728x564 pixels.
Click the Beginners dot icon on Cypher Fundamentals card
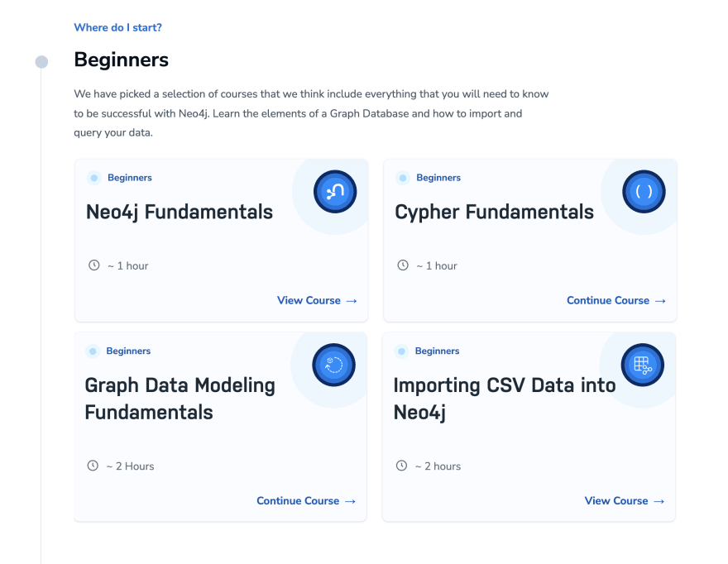click(x=403, y=178)
